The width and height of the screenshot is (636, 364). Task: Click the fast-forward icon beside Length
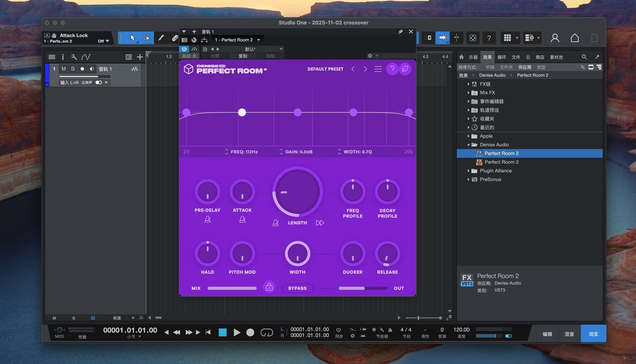coord(320,223)
